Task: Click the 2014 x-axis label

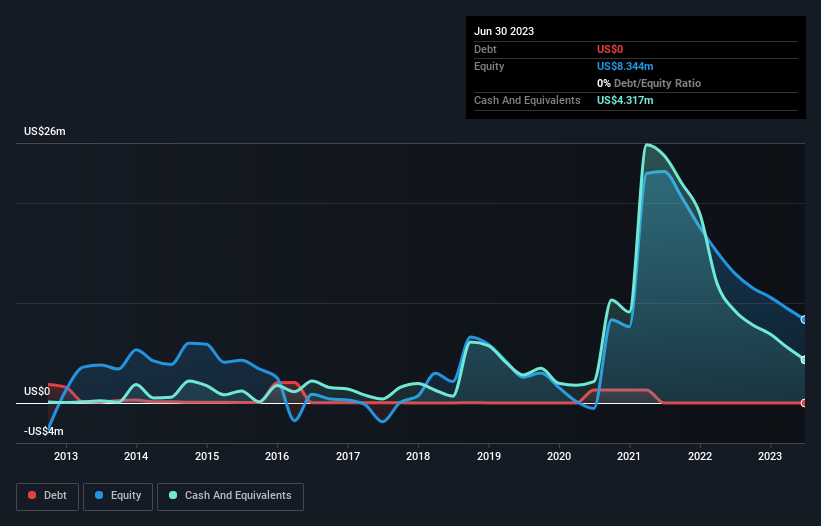Action: click(136, 456)
